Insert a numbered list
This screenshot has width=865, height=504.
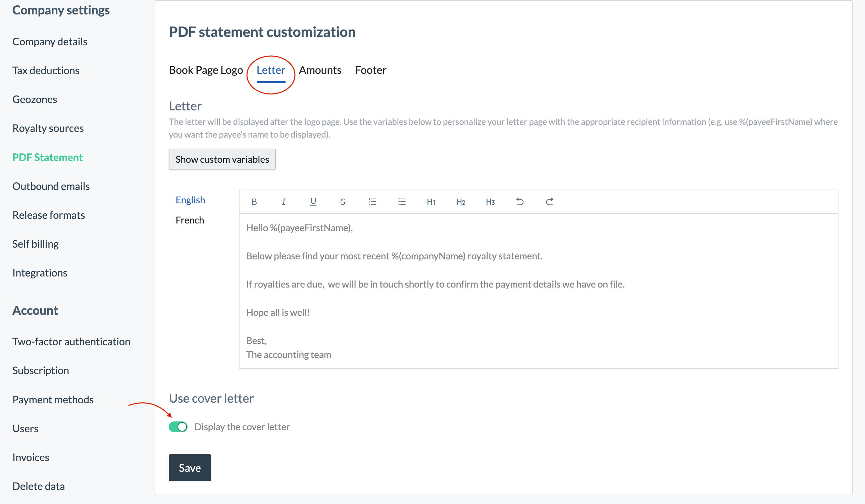click(372, 202)
